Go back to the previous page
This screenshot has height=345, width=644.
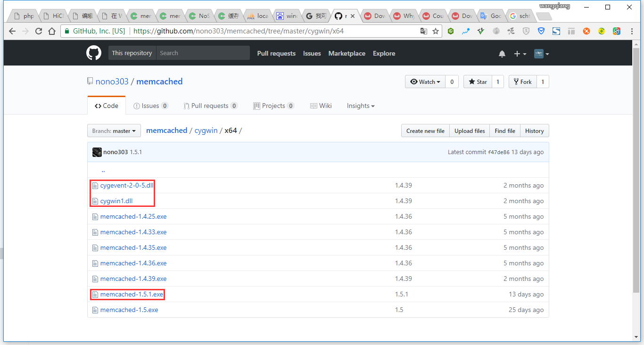(x=12, y=31)
